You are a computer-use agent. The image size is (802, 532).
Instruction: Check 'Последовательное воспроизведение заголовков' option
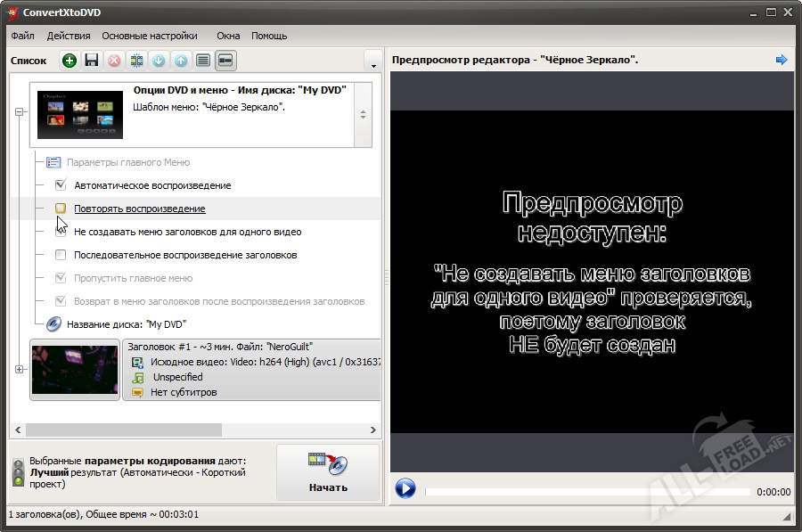(x=61, y=255)
